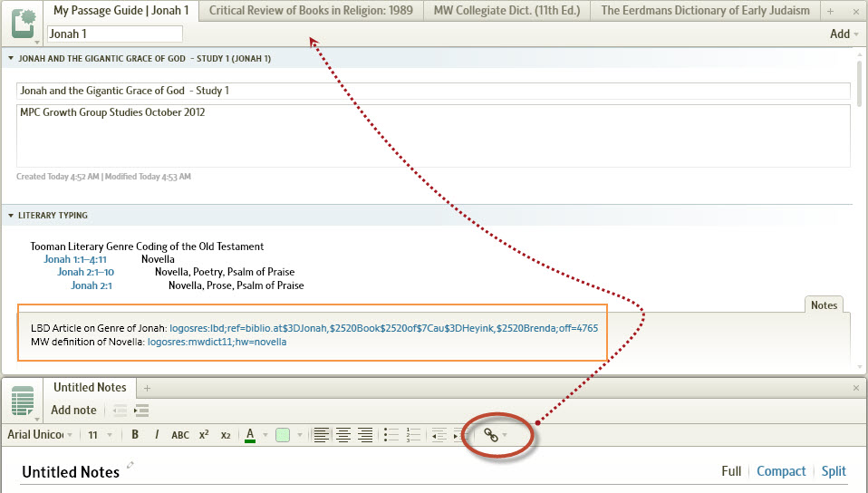The image size is (868, 493).
Task: Open the Jonah 2:1–10 reference link
Action: click(x=85, y=272)
